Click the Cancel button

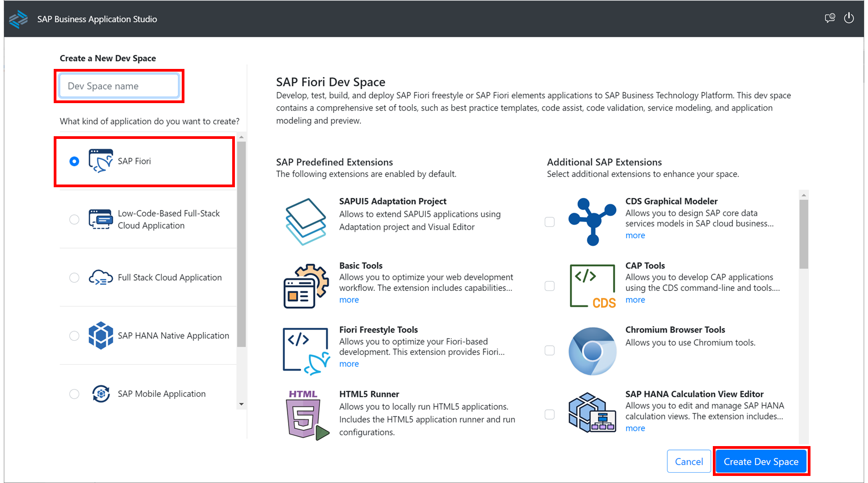click(689, 461)
